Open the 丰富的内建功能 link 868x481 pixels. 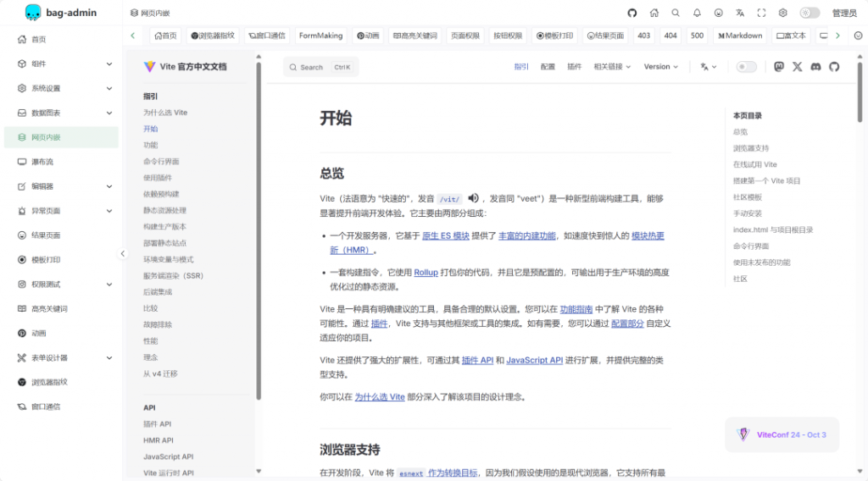527,235
